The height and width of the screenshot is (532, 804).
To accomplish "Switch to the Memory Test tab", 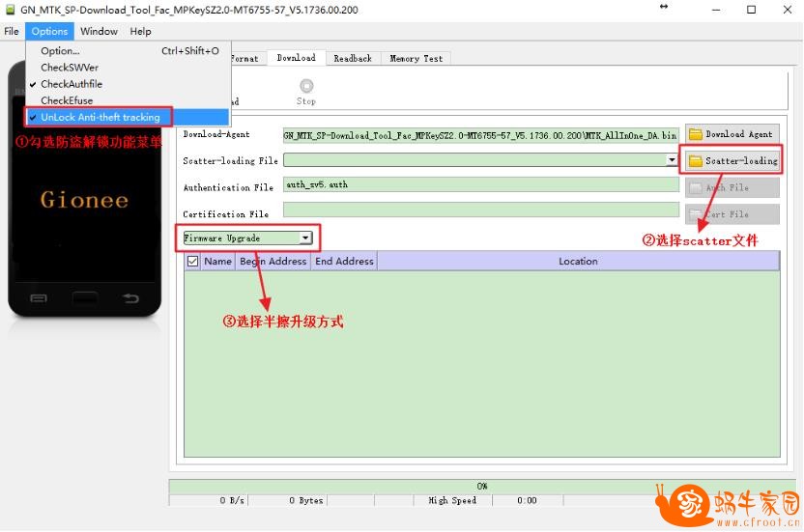I will [x=416, y=59].
